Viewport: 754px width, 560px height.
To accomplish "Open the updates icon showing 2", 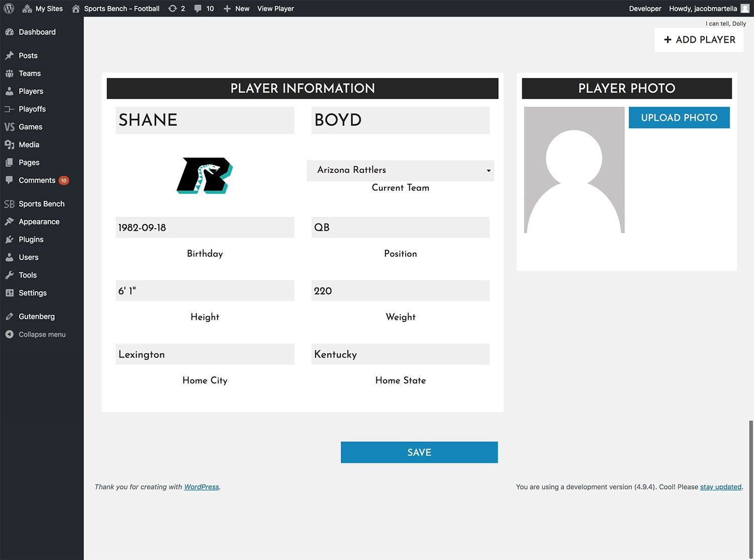I will click(x=172, y=9).
